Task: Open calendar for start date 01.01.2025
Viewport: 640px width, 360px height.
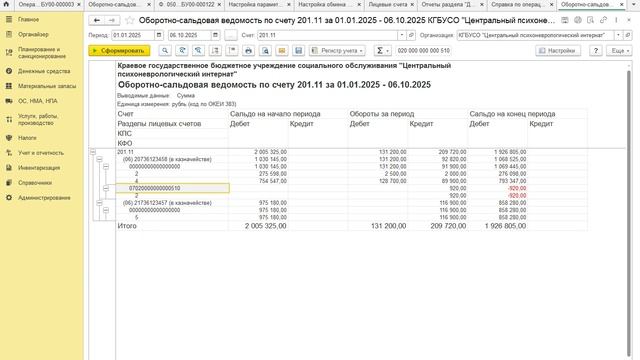Action: (159, 35)
